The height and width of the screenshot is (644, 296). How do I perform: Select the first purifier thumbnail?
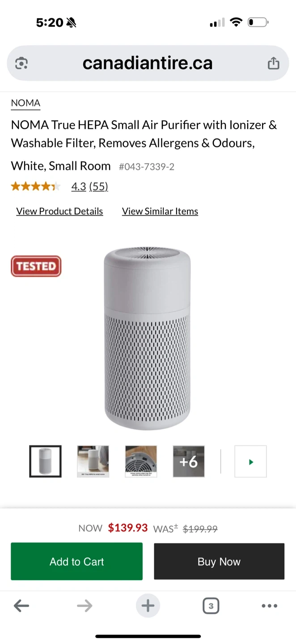click(x=45, y=462)
